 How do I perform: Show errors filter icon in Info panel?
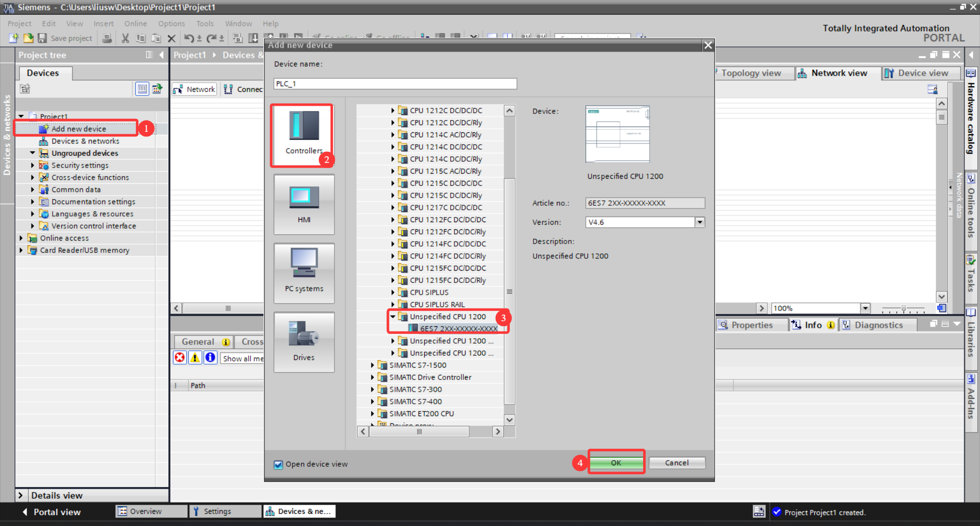180,357
